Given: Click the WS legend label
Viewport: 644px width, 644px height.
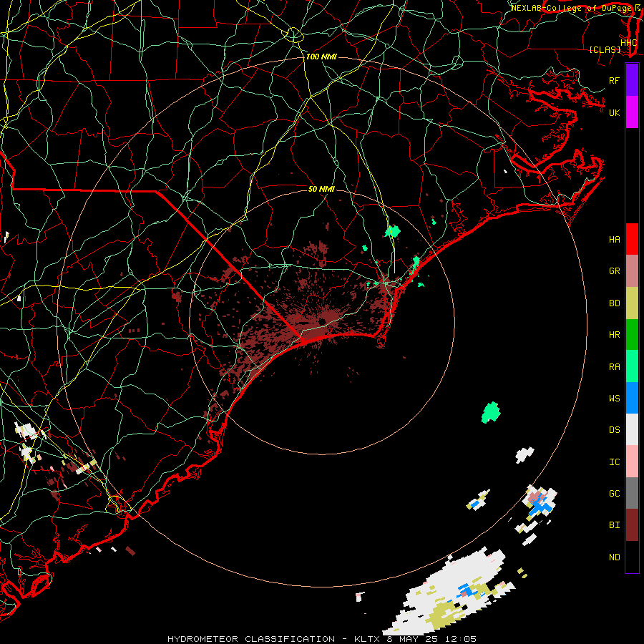Looking at the screenshot, I should 614,399.
